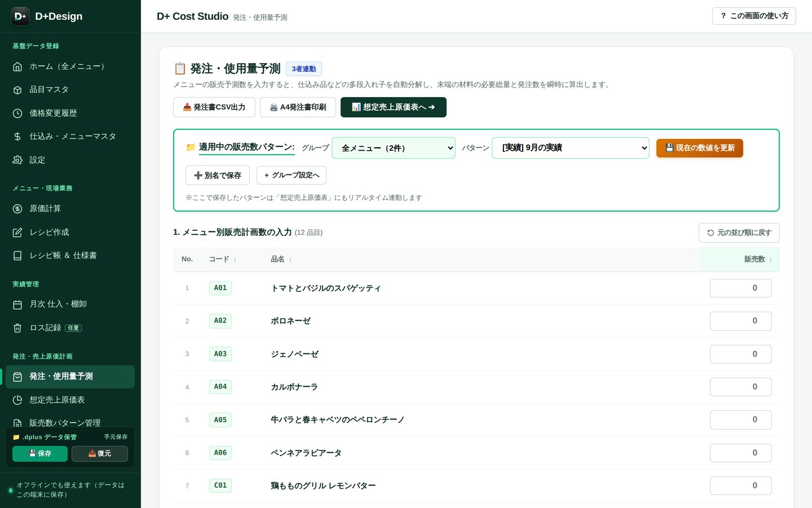Click the 月次 仕入・棚卸 calendar icon
The image size is (812, 508).
tap(17, 304)
